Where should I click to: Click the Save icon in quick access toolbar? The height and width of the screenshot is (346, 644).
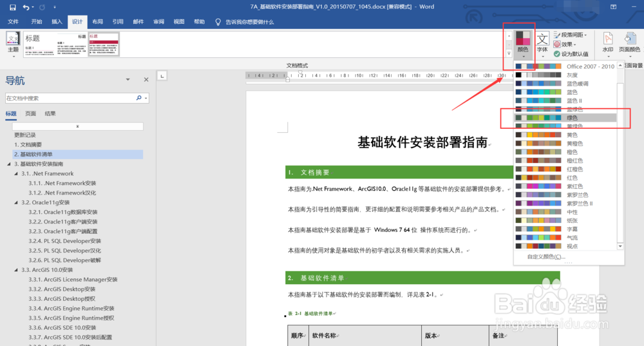coord(12,7)
